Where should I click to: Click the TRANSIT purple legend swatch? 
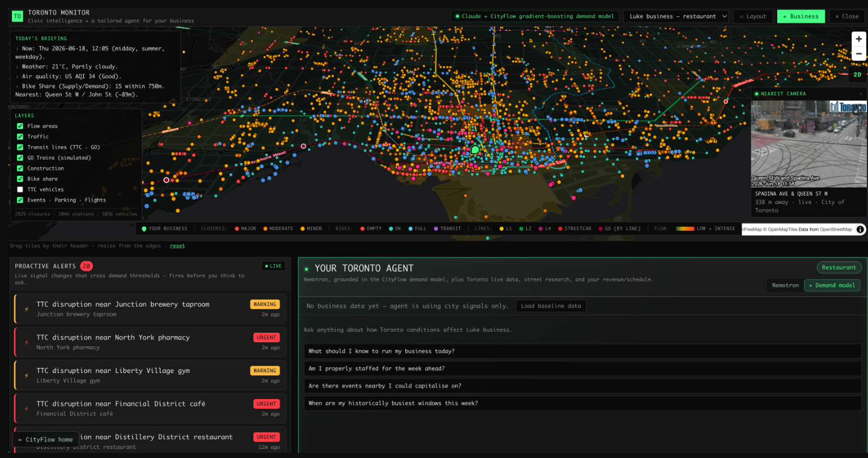pyautogui.click(x=436, y=228)
